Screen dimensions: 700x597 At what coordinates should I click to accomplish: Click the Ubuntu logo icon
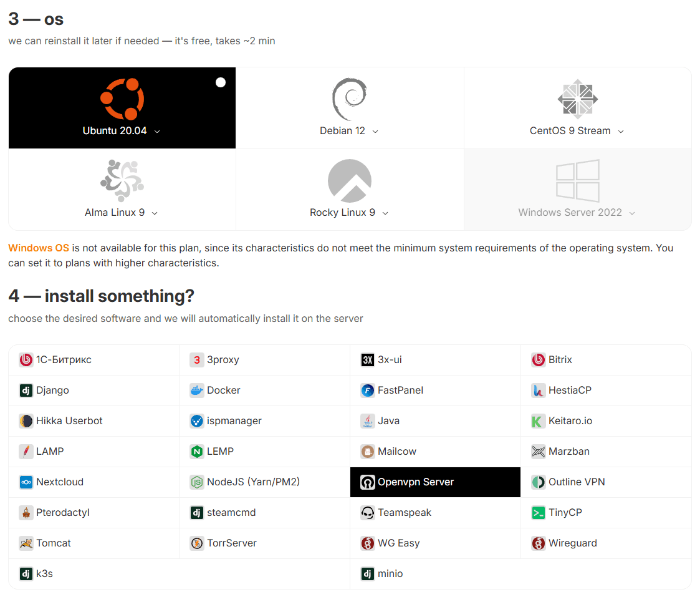[122, 99]
